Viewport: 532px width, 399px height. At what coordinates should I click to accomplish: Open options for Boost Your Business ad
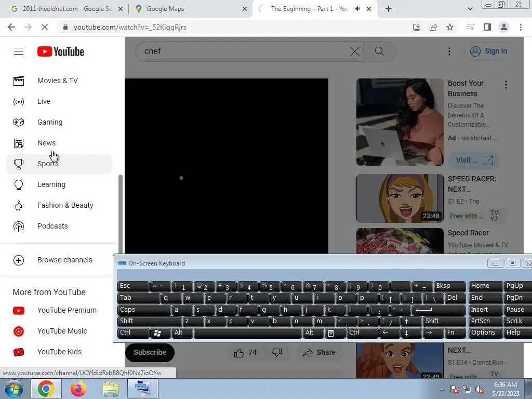pos(506,85)
